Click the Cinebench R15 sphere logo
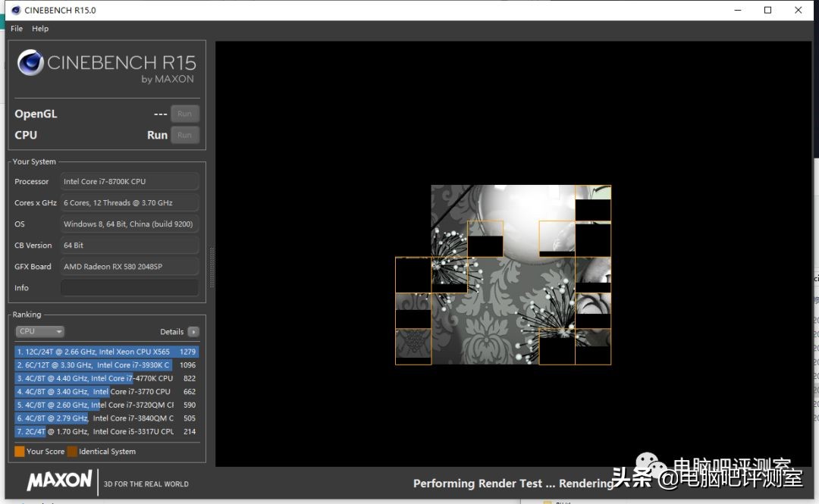 (x=30, y=62)
